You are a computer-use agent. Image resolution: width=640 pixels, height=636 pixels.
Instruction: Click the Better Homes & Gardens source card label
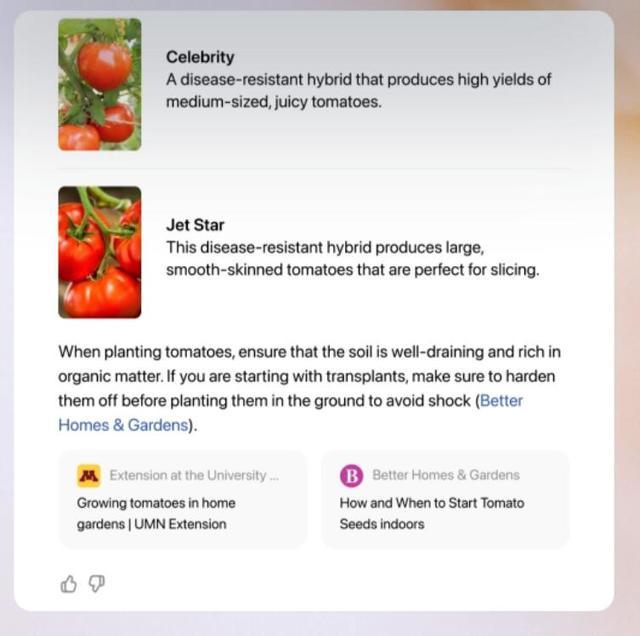446,475
